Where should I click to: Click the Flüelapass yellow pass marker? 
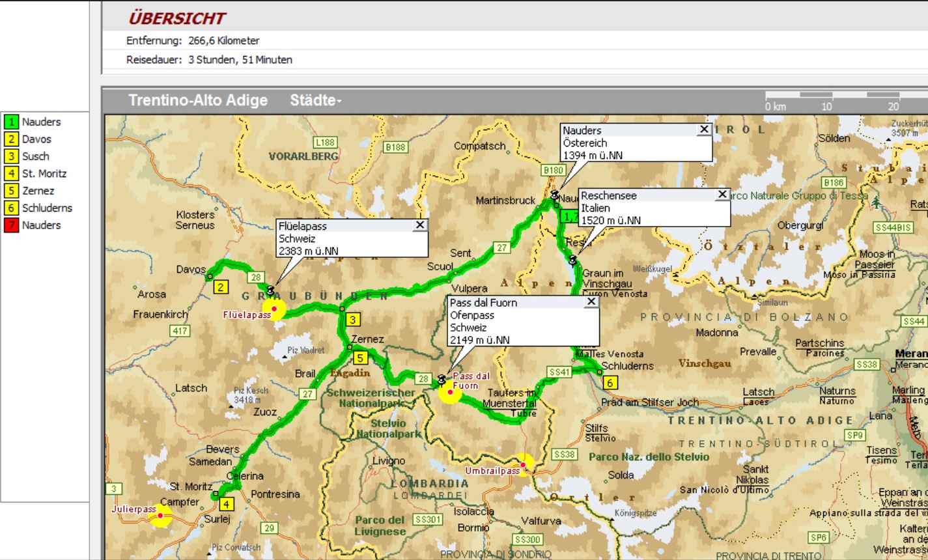[x=274, y=309]
